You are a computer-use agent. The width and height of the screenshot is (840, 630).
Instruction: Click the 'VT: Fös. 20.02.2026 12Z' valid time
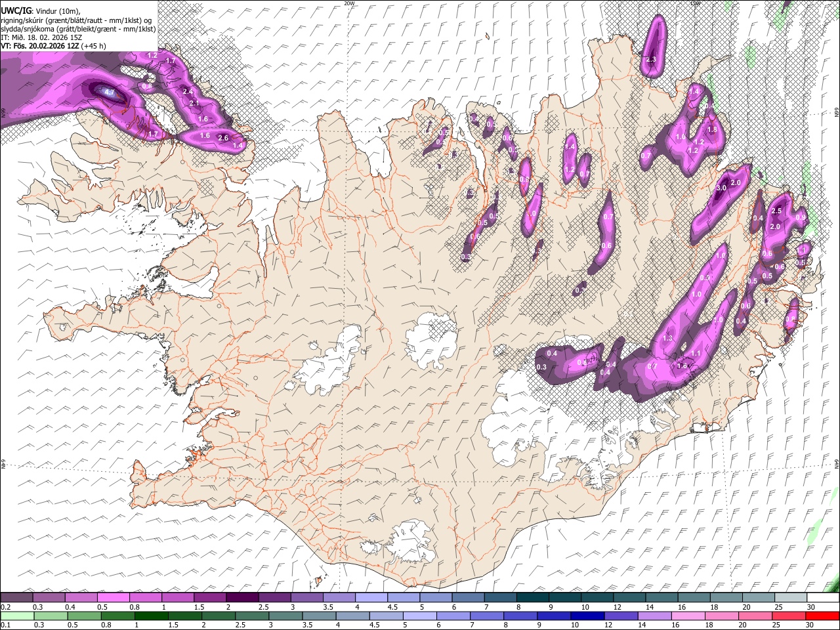click(40, 46)
